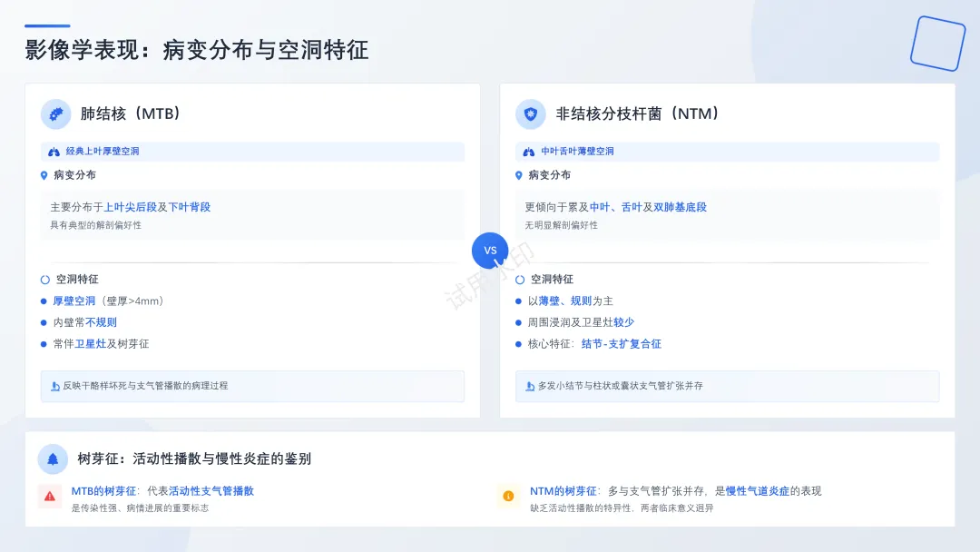The width and height of the screenshot is (980, 552).
Task: Click the text 缺乏活动性播散的特异性，两者临床意义迥异
Action: [622, 508]
